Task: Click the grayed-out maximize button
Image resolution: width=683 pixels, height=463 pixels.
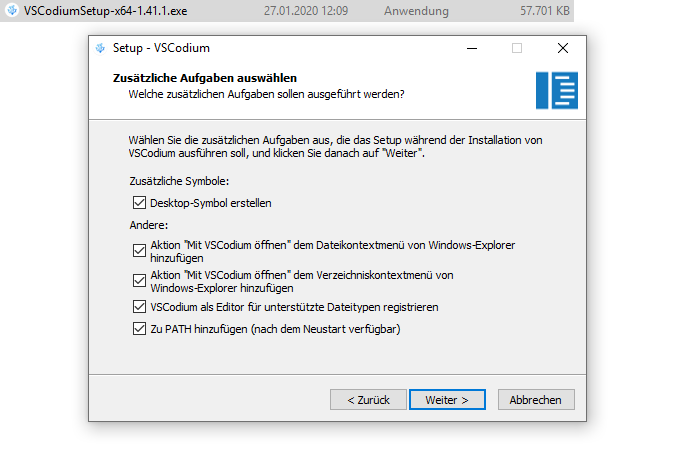Action: click(x=517, y=48)
